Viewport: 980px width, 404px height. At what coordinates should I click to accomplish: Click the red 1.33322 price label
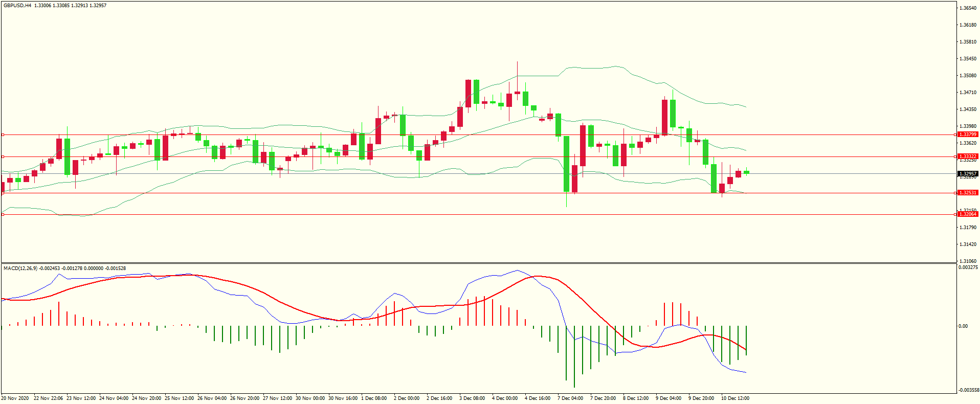tap(967, 156)
